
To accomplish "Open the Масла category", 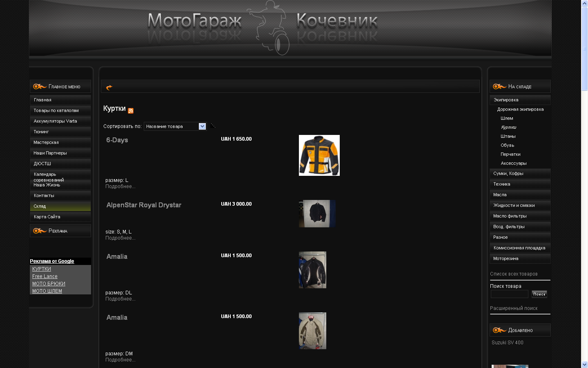I will point(520,195).
